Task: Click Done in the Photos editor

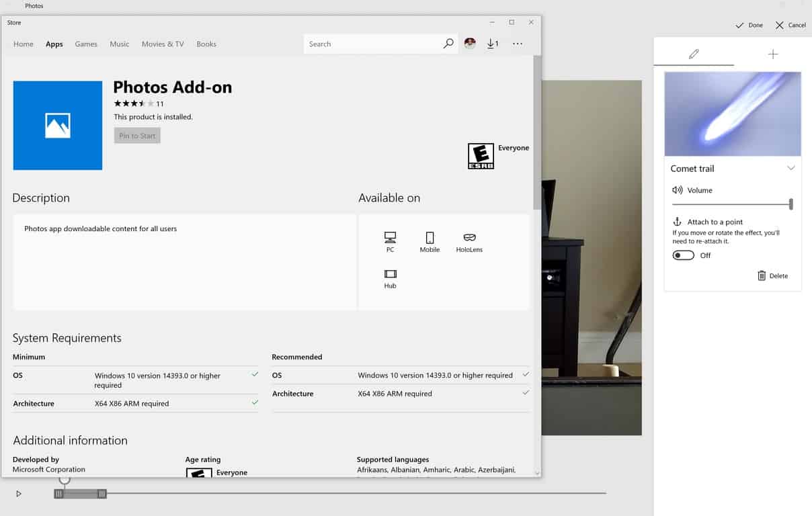Action: 749,25
